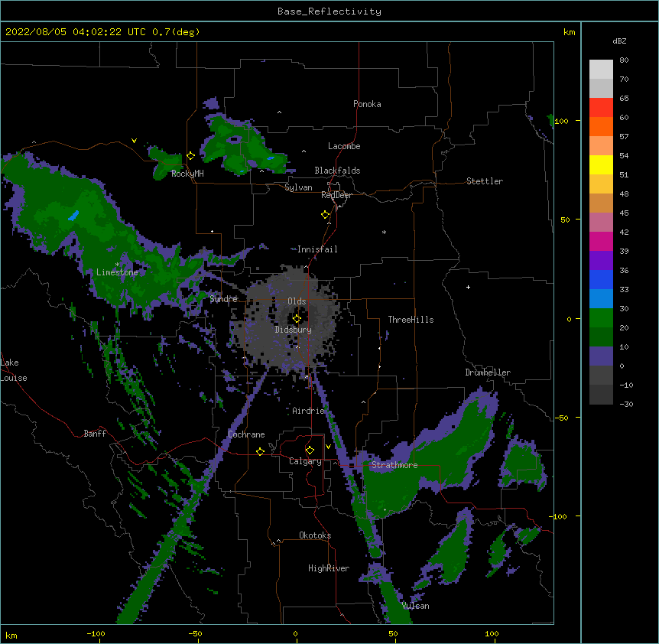Select the Innisfail town label
This screenshot has width=659, height=644.
point(317,249)
